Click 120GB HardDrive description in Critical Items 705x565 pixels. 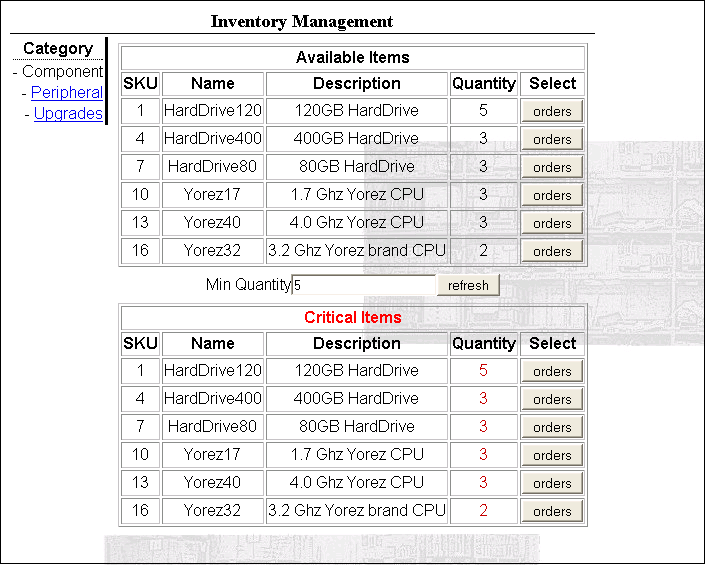357,371
